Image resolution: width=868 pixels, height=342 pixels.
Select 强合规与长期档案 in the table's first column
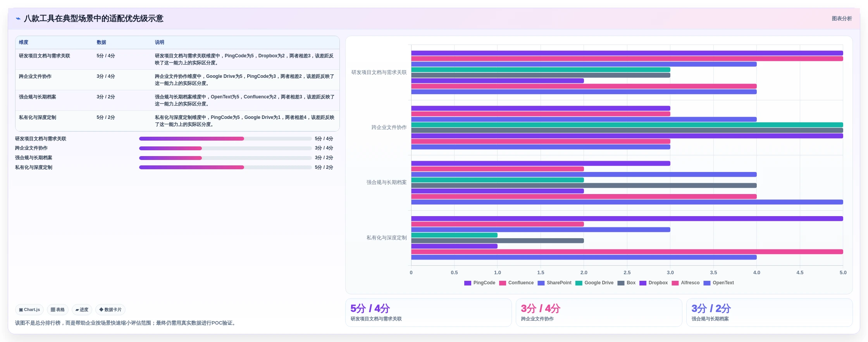[38, 97]
